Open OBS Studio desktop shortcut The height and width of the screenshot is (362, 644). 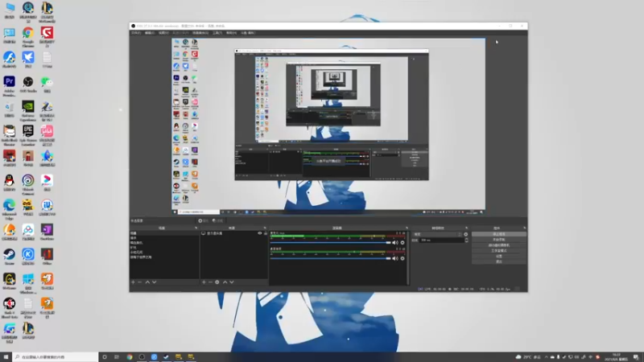(x=28, y=82)
